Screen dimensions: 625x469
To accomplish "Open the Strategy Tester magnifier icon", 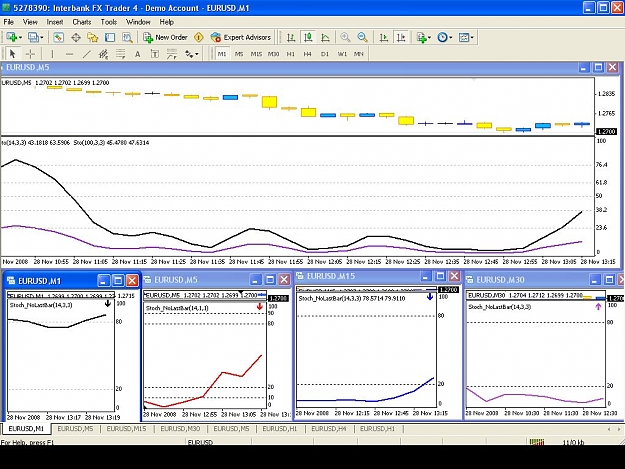I will 127,37.
